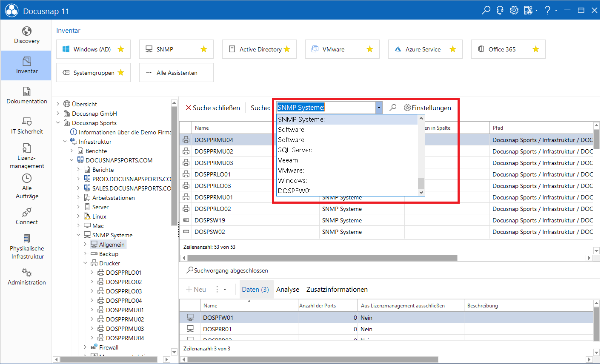
Task: Choose 'Veeam:' from search dropdown
Action: (347, 160)
